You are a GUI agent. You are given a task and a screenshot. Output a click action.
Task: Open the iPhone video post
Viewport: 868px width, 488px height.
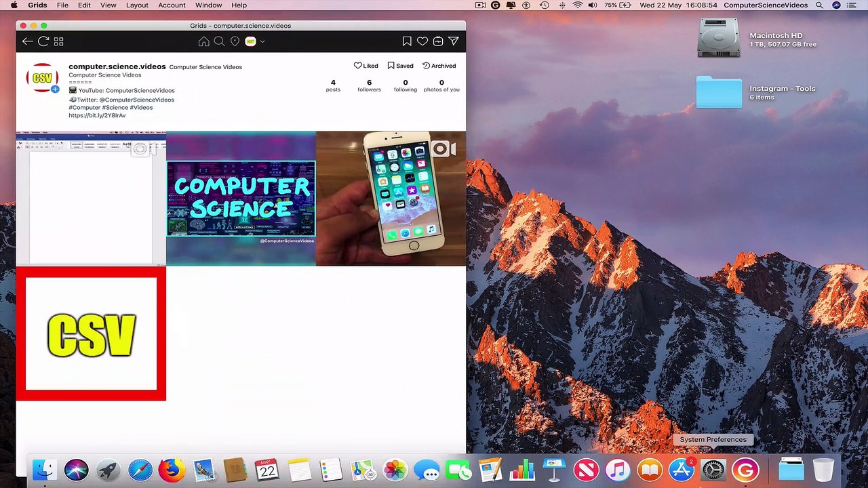tap(391, 198)
